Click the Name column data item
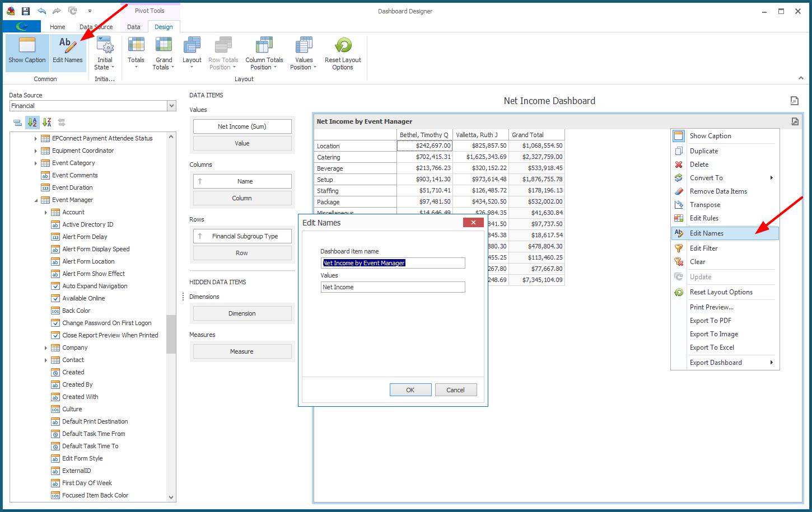812x512 pixels. [242, 181]
